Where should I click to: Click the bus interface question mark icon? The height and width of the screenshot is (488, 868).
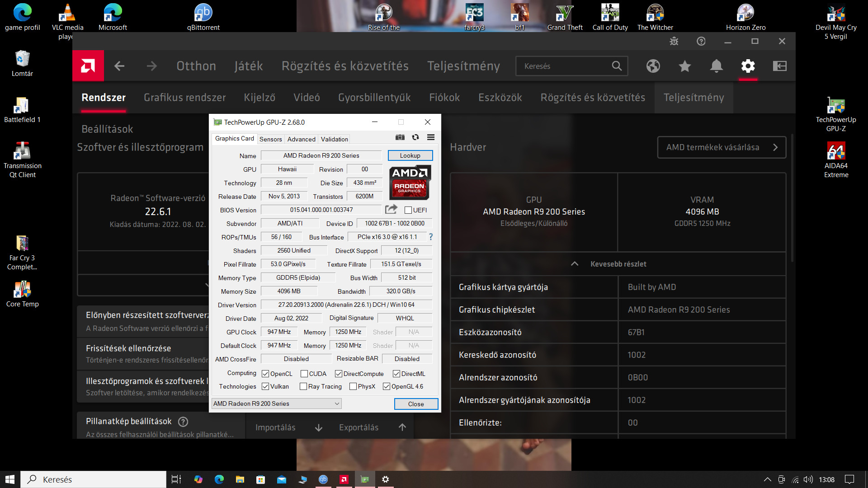(x=431, y=237)
